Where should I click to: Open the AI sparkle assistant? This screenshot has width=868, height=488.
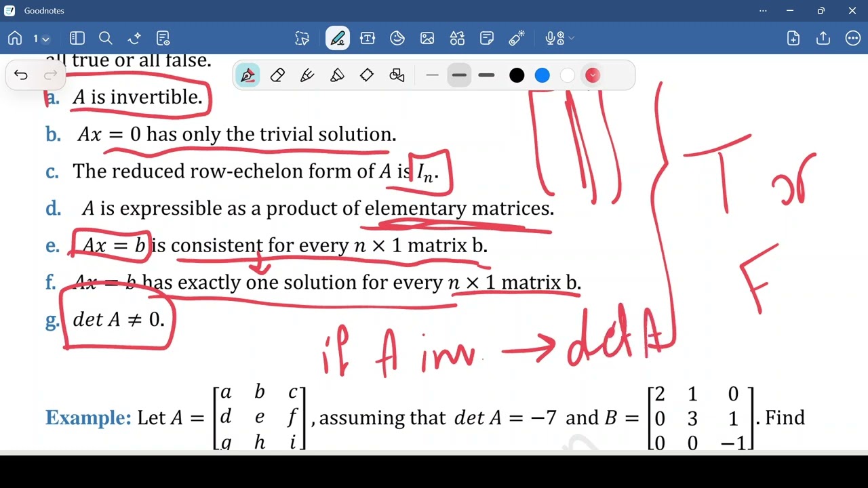[134, 39]
